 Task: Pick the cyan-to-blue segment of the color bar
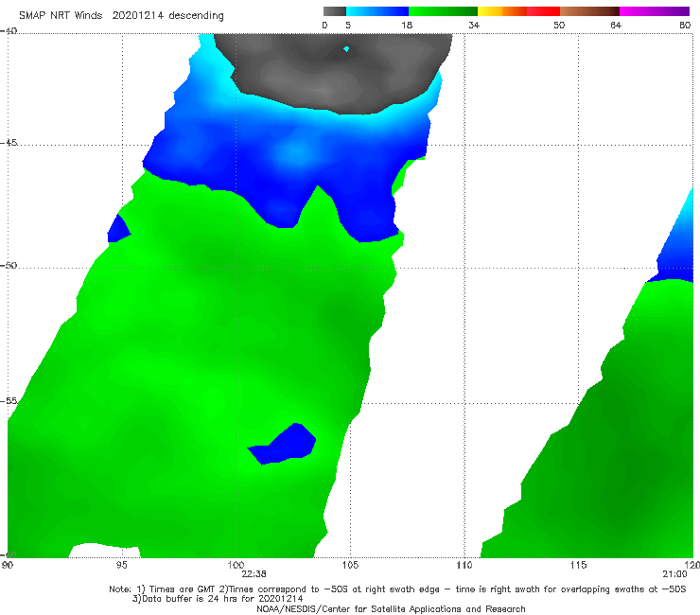(x=377, y=11)
